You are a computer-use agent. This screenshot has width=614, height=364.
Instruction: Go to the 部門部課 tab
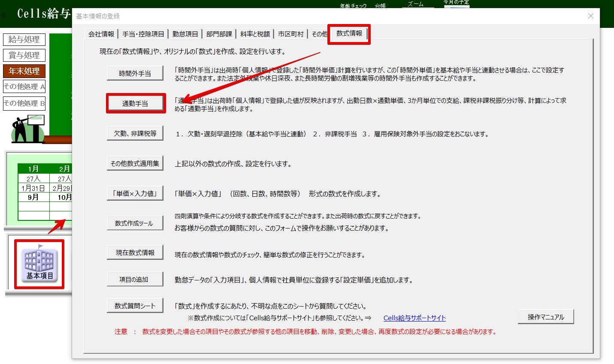[x=219, y=34]
